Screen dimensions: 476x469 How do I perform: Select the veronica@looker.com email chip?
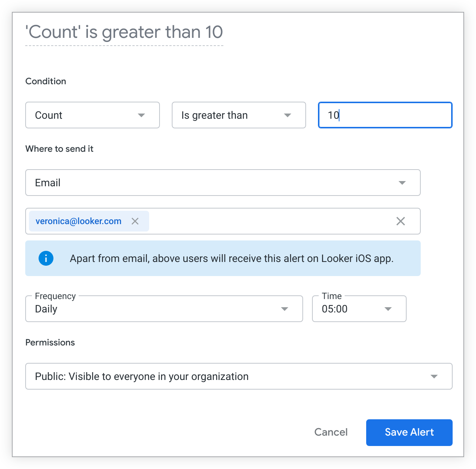click(78, 221)
